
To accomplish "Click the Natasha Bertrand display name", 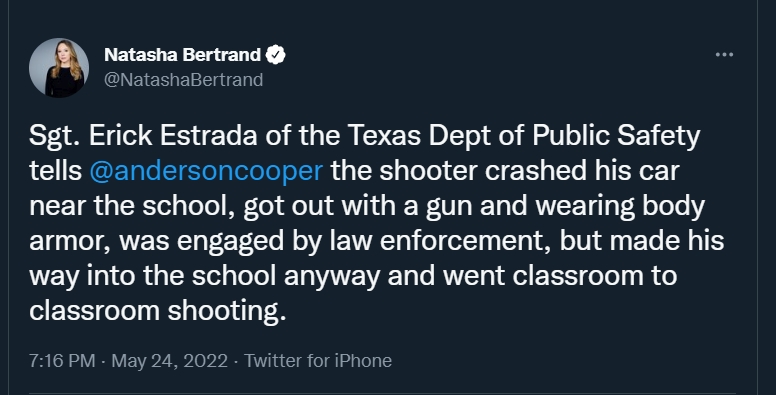I will pos(182,54).
